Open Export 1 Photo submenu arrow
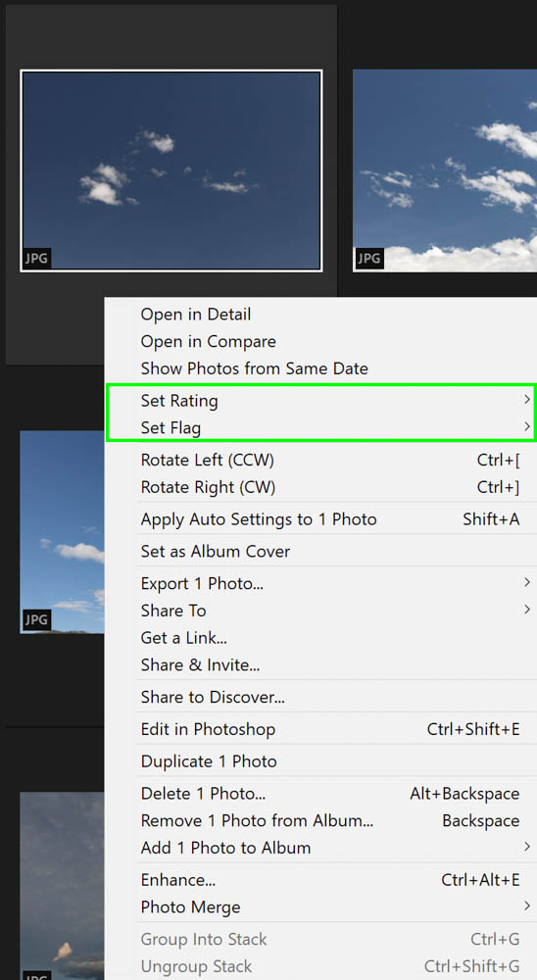 coord(527,582)
